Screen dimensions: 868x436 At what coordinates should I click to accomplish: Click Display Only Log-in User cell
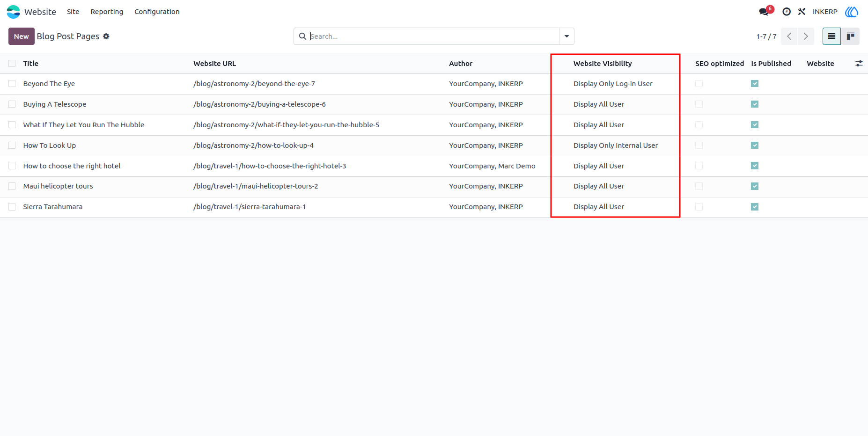click(x=613, y=84)
